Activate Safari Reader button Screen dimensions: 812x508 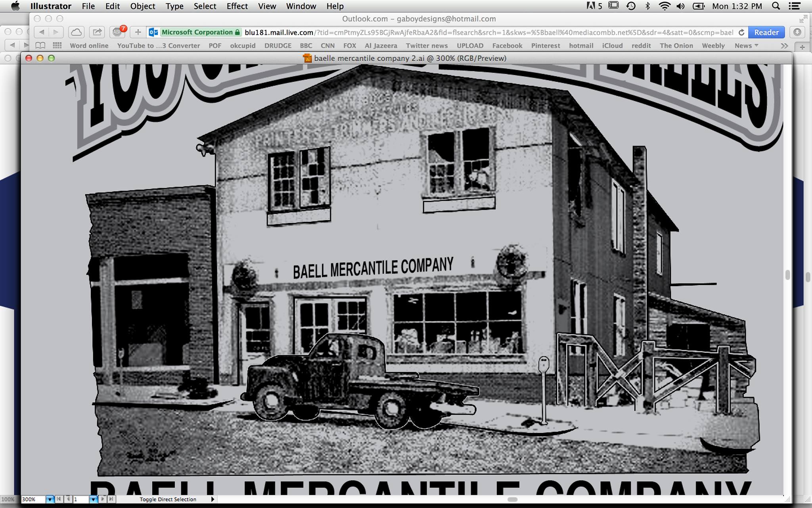(x=766, y=32)
